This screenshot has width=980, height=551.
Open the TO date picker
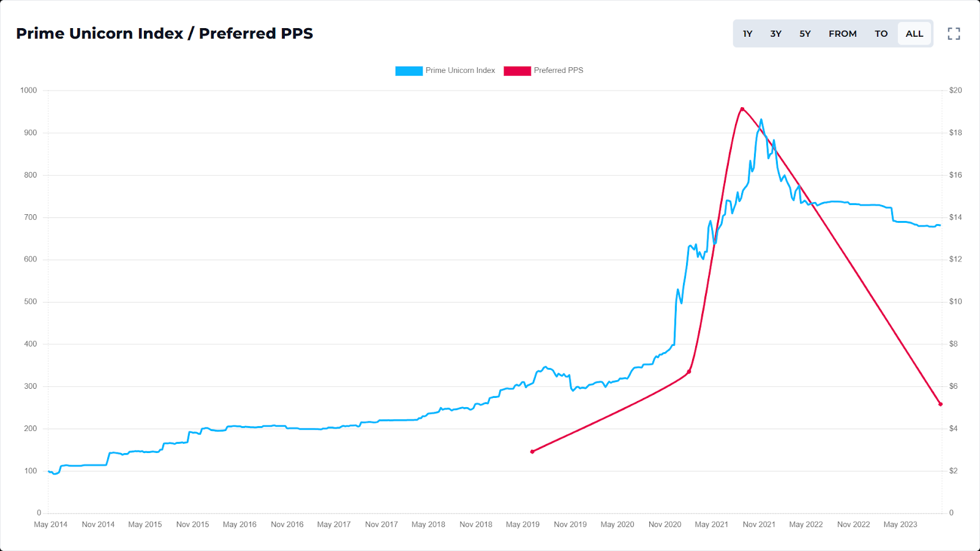coord(881,34)
